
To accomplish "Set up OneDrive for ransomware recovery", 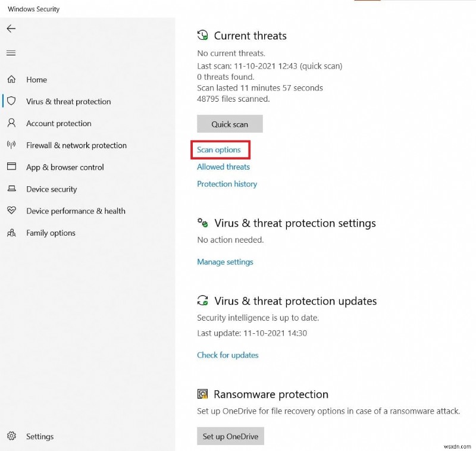I will point(230,436).
